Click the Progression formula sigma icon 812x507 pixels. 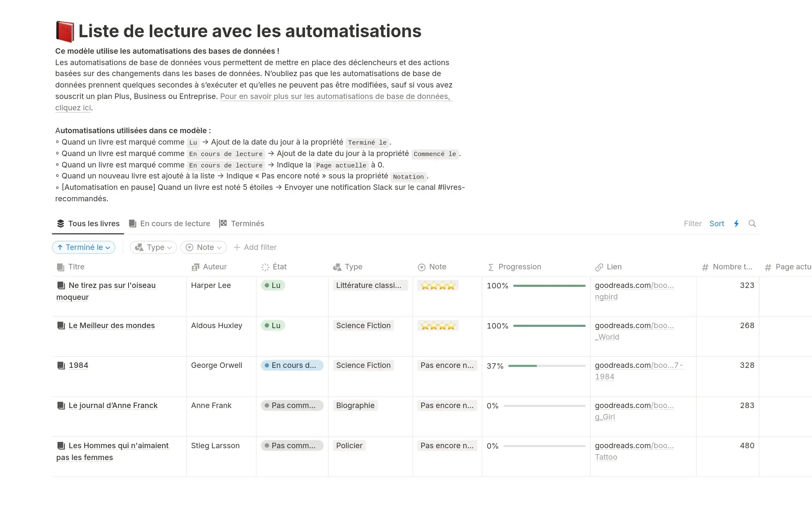(491, 267)
